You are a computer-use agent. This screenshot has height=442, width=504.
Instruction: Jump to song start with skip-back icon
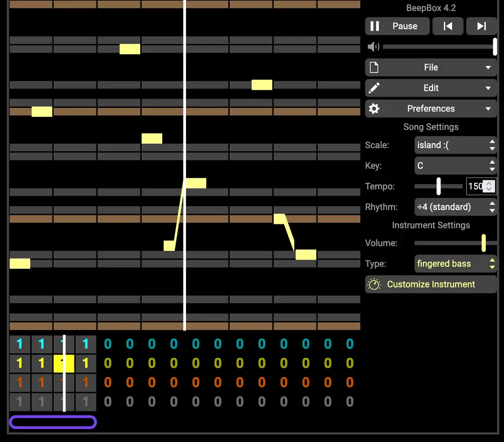(448, 26)
